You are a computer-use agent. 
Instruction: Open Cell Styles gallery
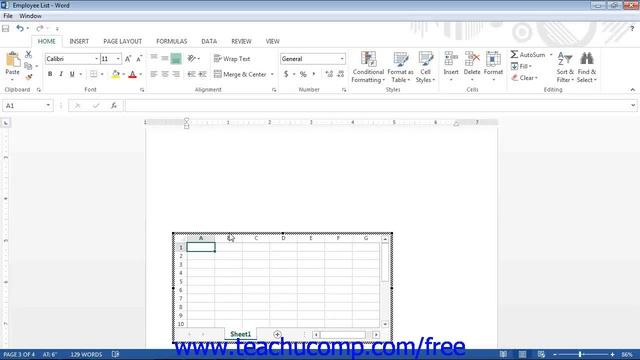pos(425,67)
